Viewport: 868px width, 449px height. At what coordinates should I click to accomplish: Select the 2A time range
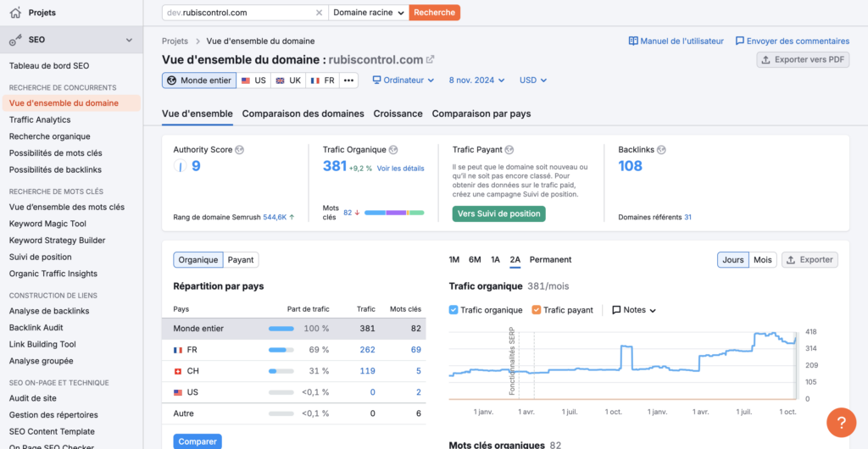point(515,260)
